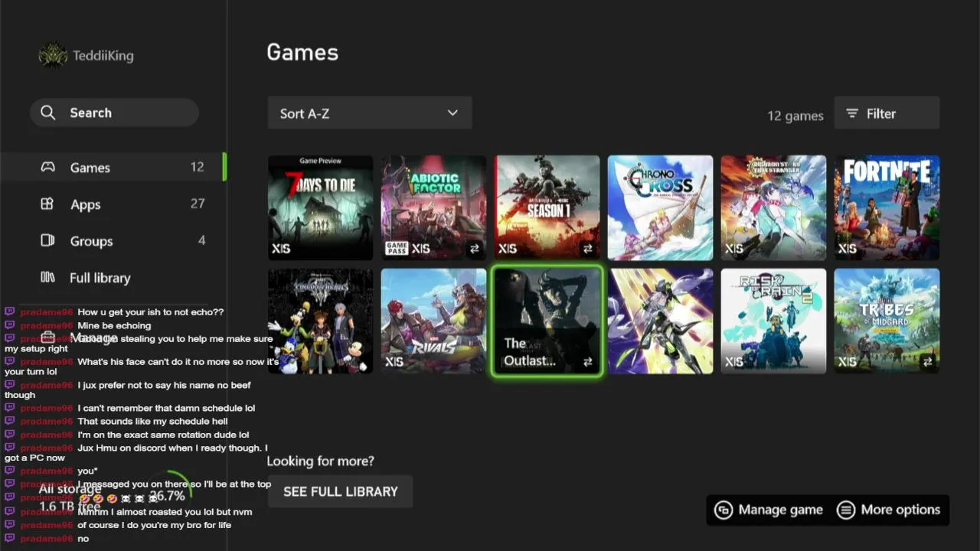Click the sync arrows icon on Season 1 tile

(587, 249)
